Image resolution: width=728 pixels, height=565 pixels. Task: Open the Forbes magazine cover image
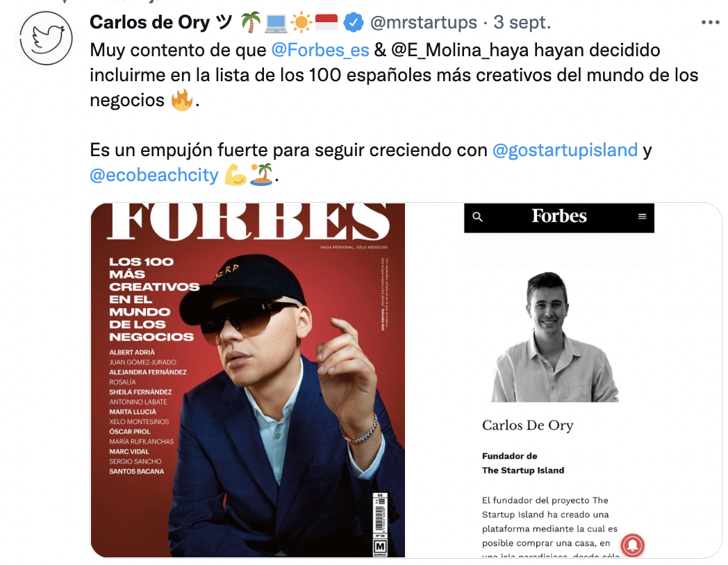pos(247,380)
